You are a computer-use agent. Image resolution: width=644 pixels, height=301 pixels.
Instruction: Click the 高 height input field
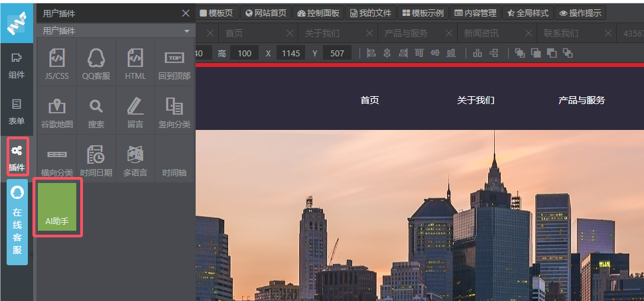coord(244,53)
